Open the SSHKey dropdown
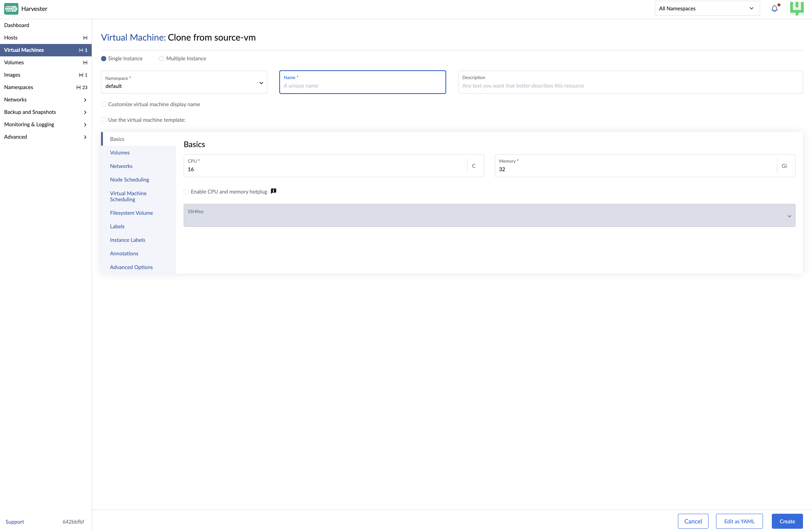The height and width of the screenshot is (531, 812). [x=489, y=216]
